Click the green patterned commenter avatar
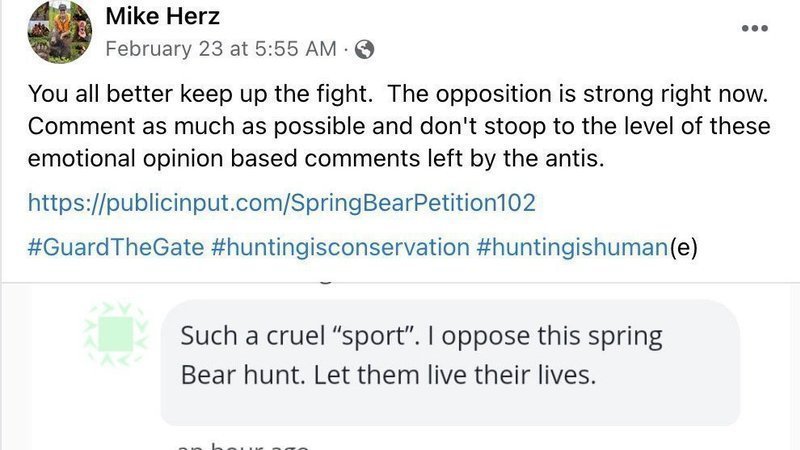Image resolution: width=800 pixels, height=450 pixels. pyautogui.click(x=116, y=332)
